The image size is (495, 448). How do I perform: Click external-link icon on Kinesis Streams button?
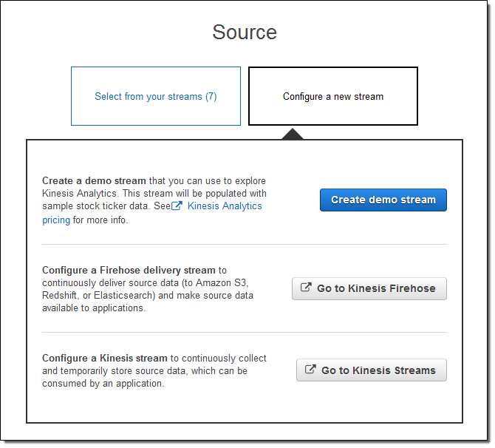tap(311, 370)
